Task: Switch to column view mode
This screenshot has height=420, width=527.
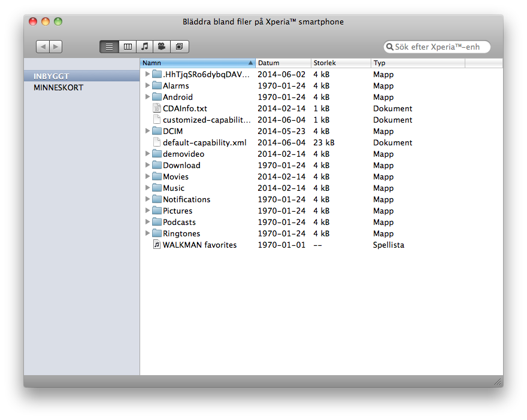Action: [127, 47]
